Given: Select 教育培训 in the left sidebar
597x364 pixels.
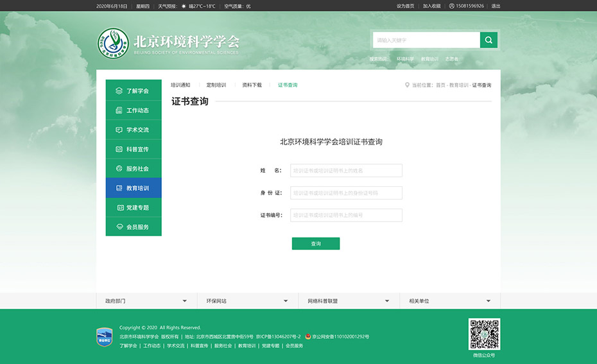Looking at the screenshot, I should point(134,188).
